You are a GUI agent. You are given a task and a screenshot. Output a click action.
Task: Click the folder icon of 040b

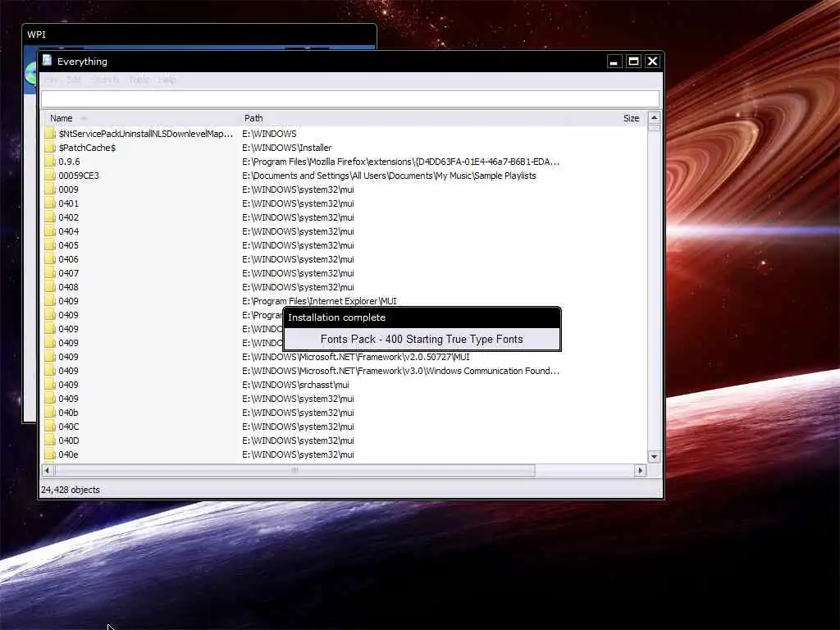(50, 413)
